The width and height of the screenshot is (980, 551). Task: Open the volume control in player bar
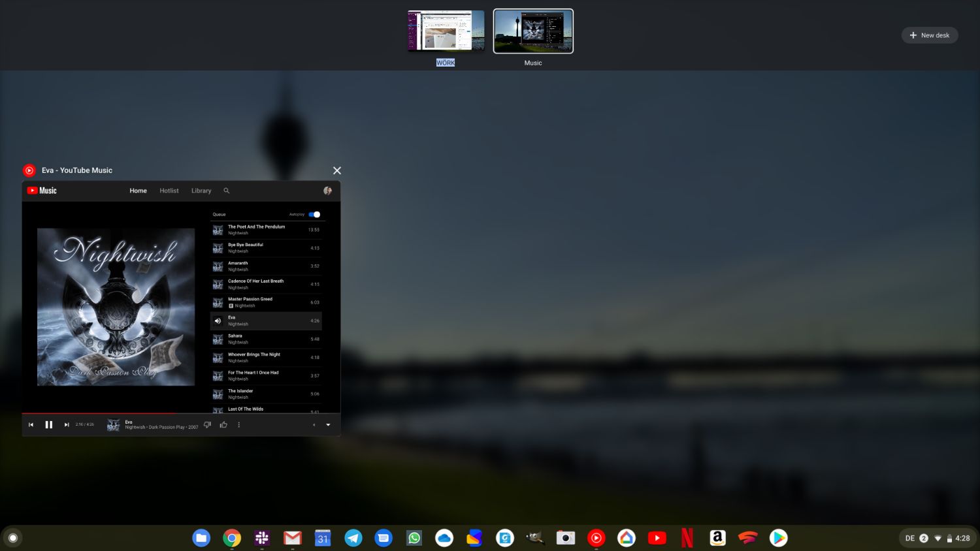(x=314, y=425)
